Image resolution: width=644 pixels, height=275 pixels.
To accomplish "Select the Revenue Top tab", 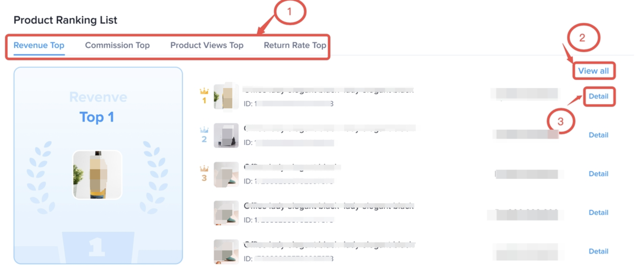I will (x=39, y=45).
